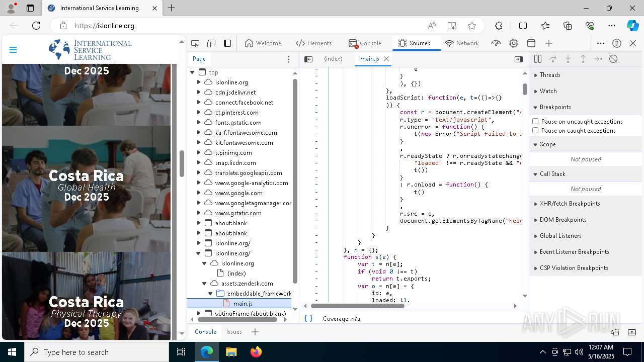Click the Step debugger icon
Viewport: 644px width, 362px height.
598,59
